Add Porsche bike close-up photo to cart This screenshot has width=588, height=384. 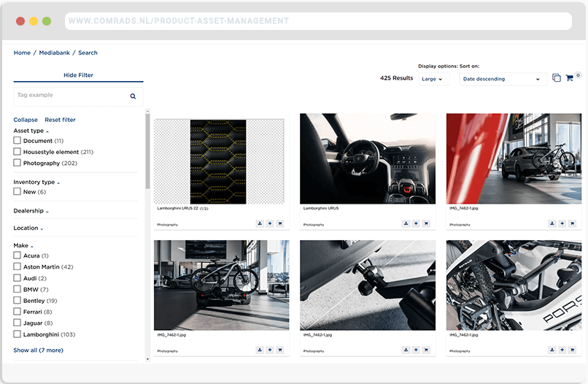572,350
